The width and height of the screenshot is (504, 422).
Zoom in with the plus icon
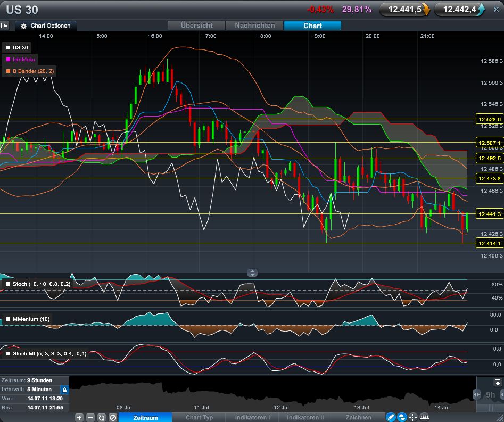(x=78, y=417)
